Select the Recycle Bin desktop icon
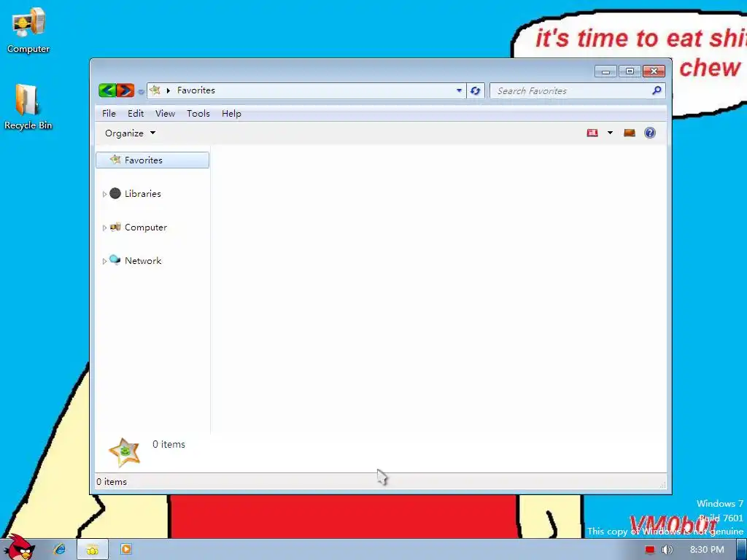Image resolution: width=747 pixels, height=560 pixels. pos(28,106)
